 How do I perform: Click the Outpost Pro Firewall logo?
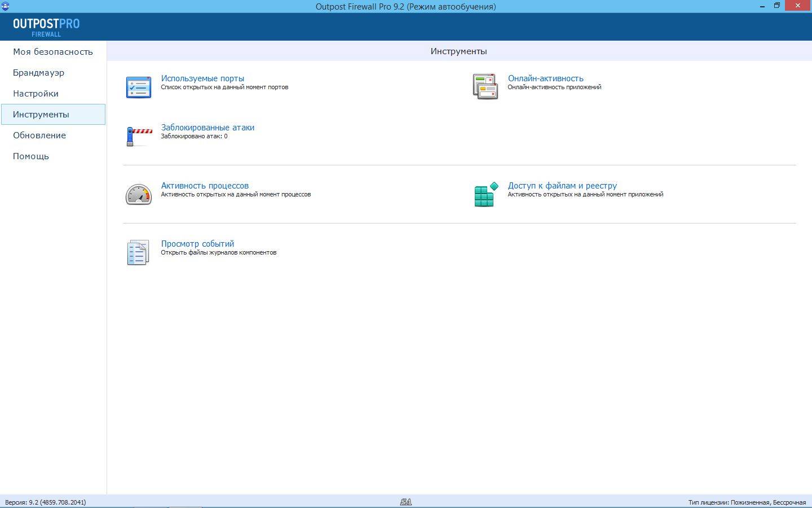click(x=46, y=27)
